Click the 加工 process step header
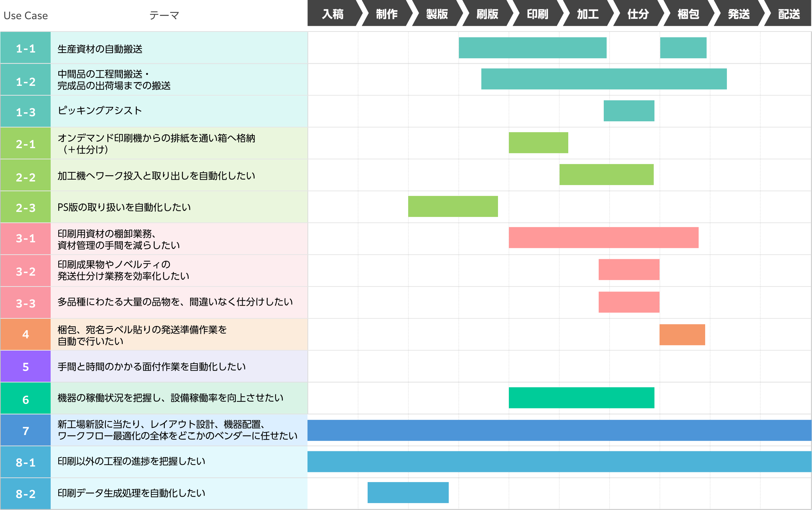This screenshot has height=510, width=812. coord(588,13)
